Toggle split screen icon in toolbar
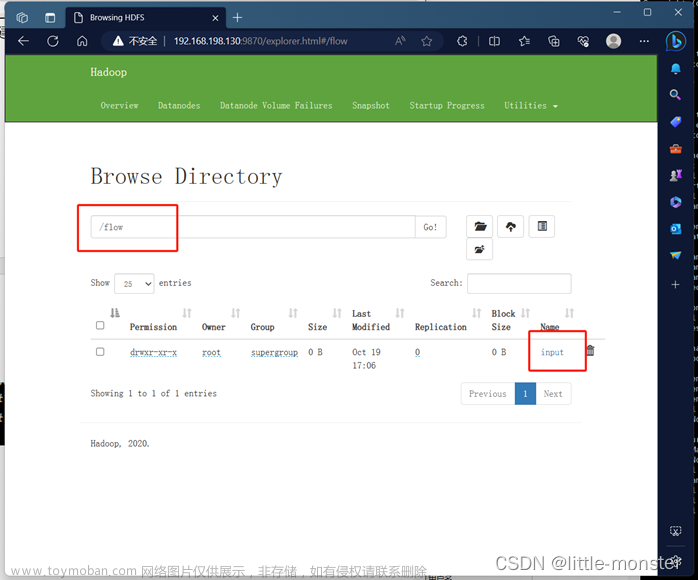Image resolution: width=698 pixels, height=580 pixels. pyautogui.click(x=494, y=41)
